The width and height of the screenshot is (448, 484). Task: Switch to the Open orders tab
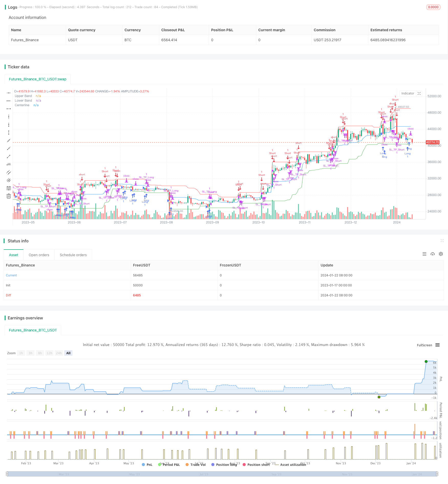[39, 255]
